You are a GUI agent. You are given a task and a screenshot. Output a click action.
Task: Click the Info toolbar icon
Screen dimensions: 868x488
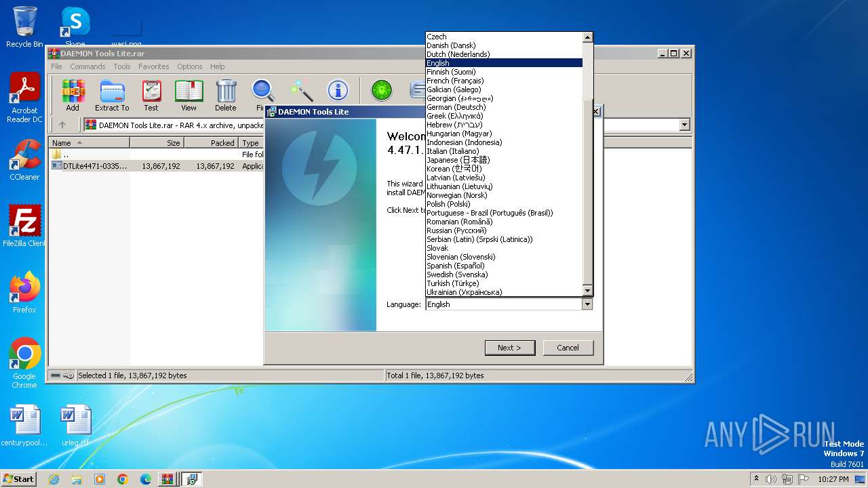338,91
